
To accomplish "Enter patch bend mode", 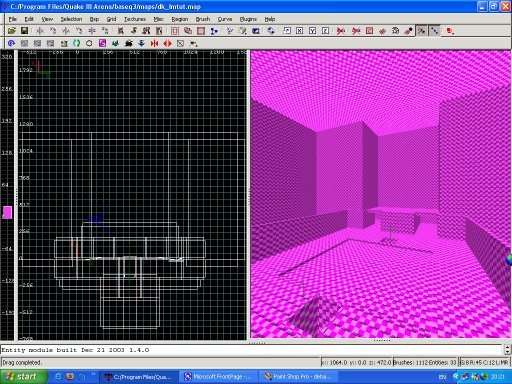I will pos(395,31).
